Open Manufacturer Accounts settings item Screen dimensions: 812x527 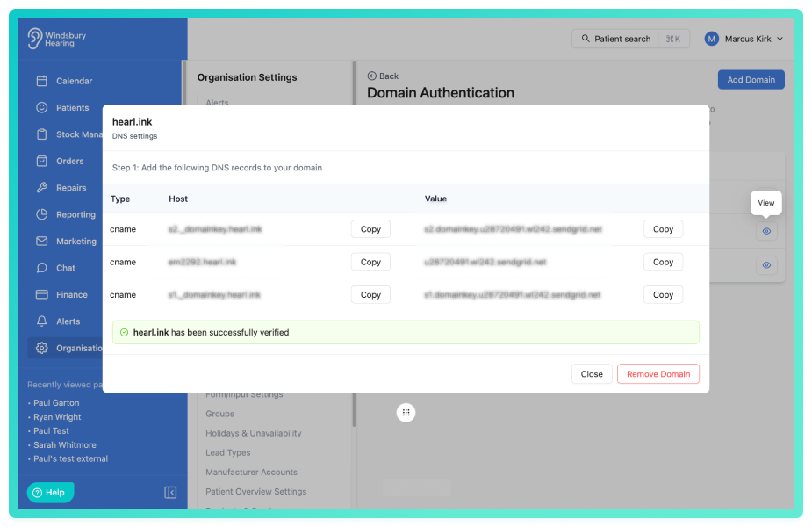[x=251, y=472]
